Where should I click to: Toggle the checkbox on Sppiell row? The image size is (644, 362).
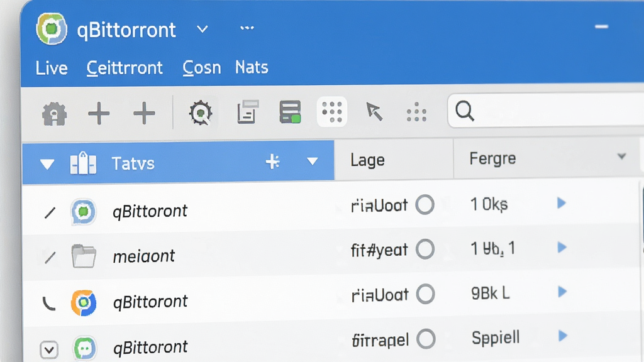[x=49, y=350]
